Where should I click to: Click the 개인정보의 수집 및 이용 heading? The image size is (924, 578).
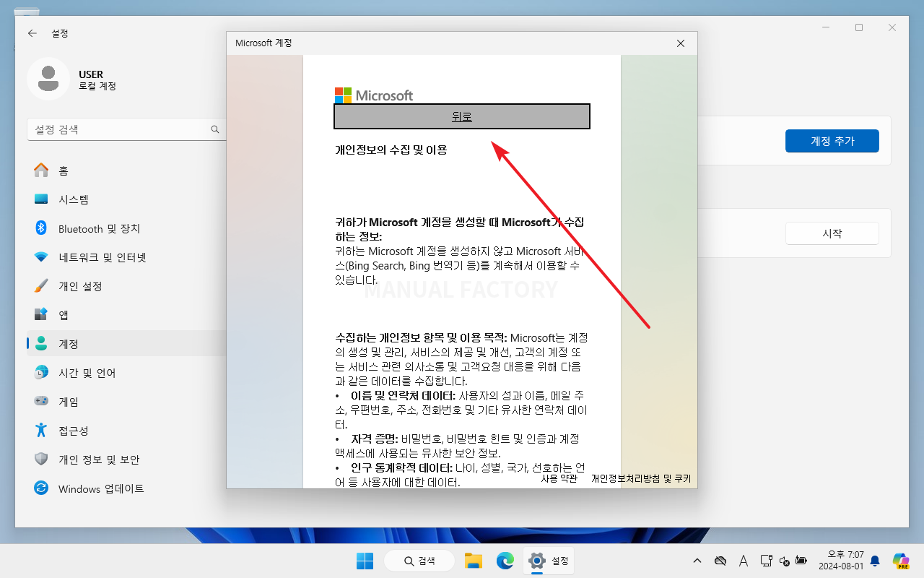point(391,150)
